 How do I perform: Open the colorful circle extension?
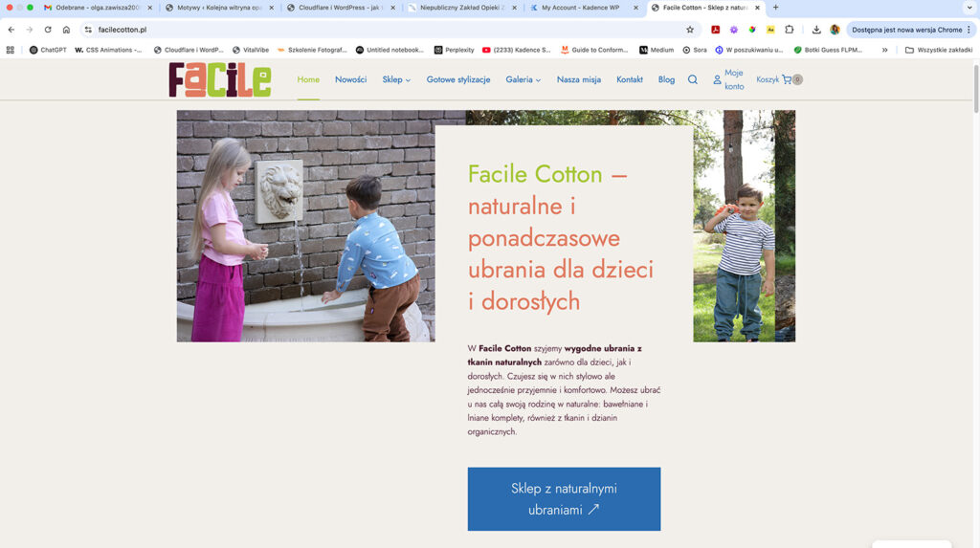pos(752,30)
